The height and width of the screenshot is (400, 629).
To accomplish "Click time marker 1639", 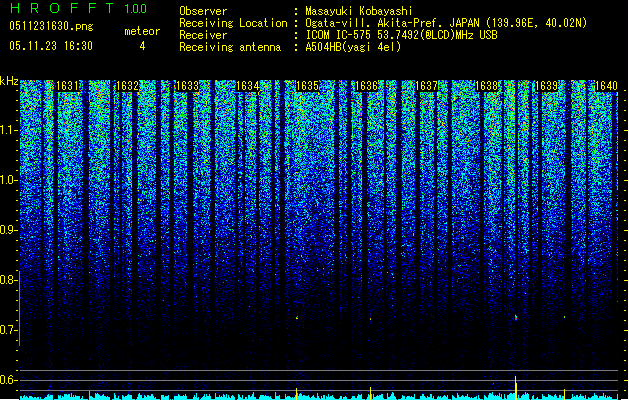I will 546,86.
